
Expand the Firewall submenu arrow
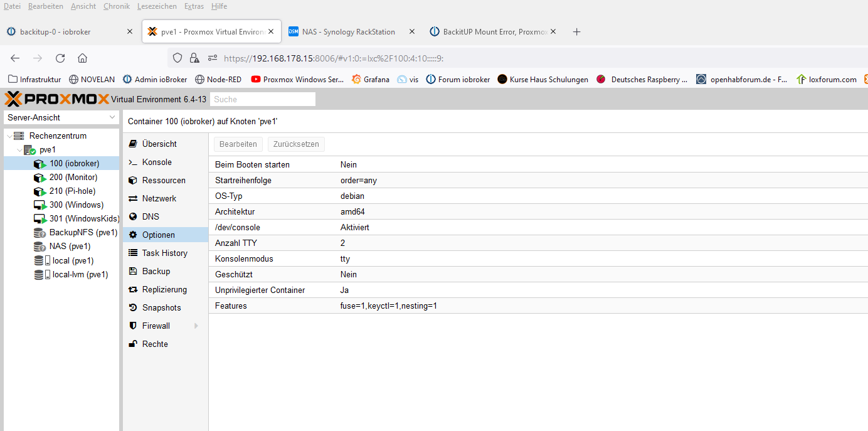(196, 326)
